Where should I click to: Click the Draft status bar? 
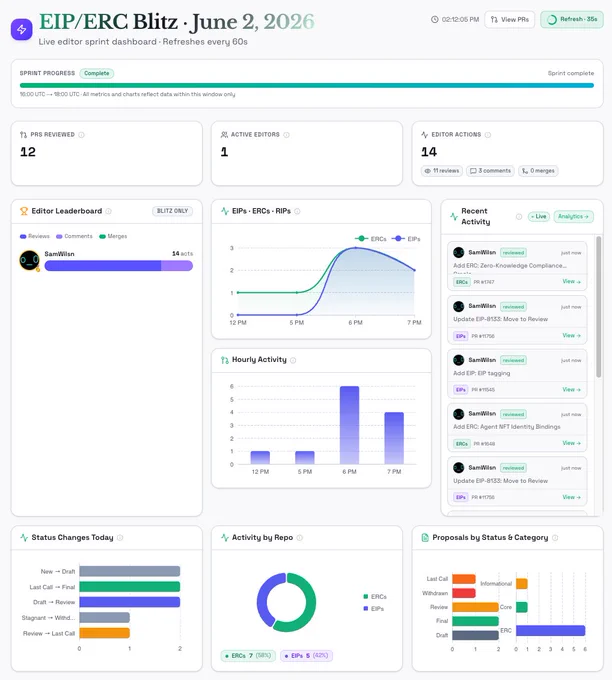(x=475, y=635)
